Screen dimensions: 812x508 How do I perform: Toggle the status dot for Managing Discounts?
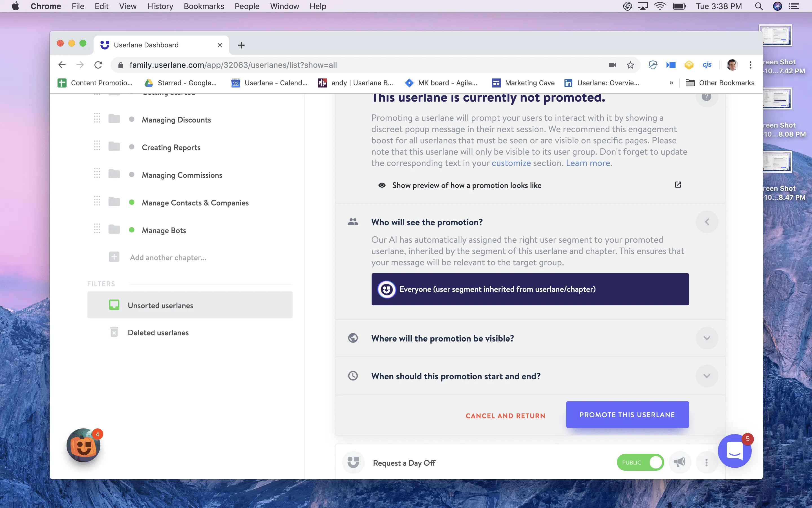(132, 119)
